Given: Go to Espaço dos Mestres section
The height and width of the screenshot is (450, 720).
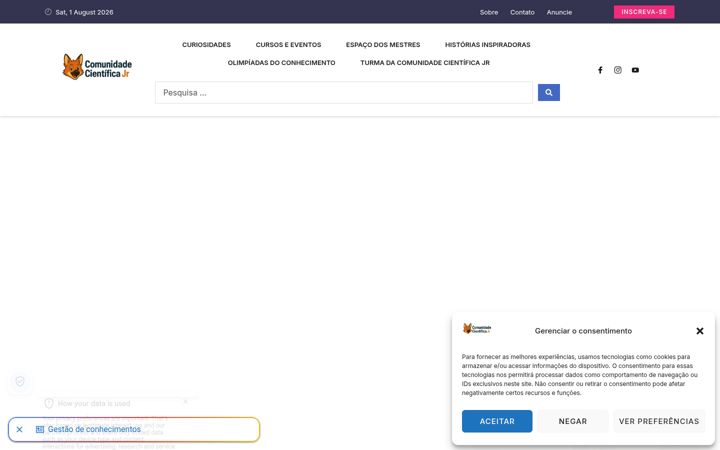Looking at the screenshot, I should point(383,45).
